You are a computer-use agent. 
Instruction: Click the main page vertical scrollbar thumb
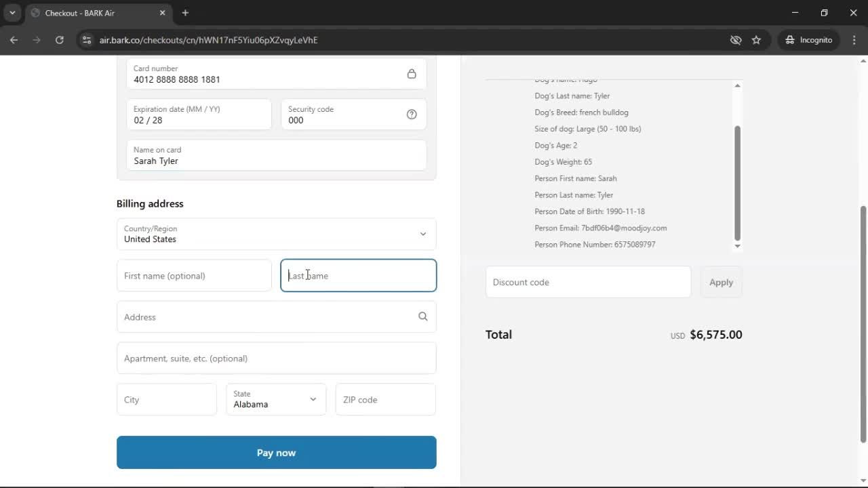863,324
